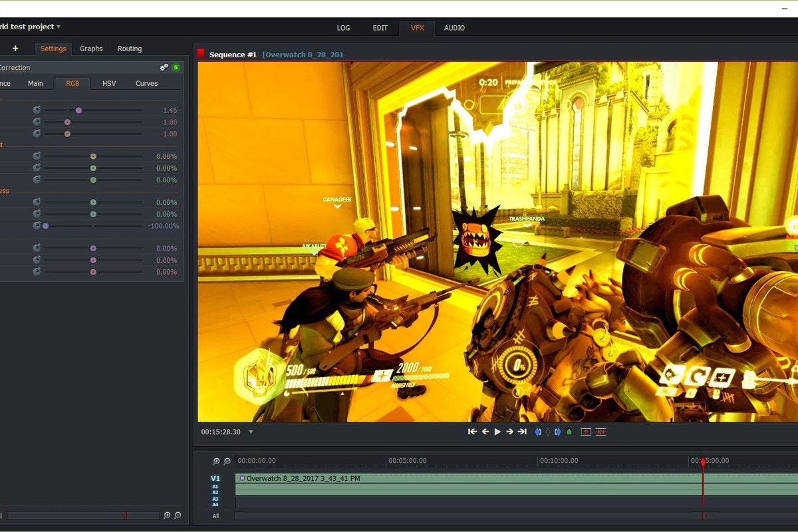Toggle the V1 video track

[215, 478]
